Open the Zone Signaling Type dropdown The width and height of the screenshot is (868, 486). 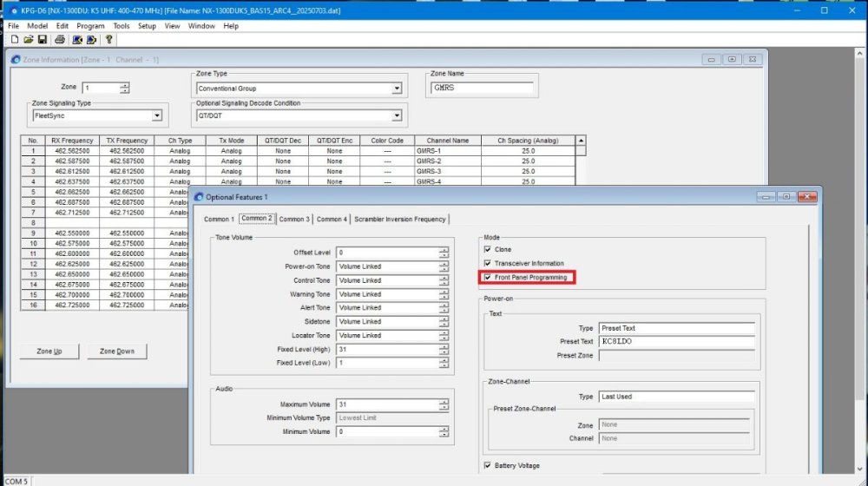click(x=157, y=115)
